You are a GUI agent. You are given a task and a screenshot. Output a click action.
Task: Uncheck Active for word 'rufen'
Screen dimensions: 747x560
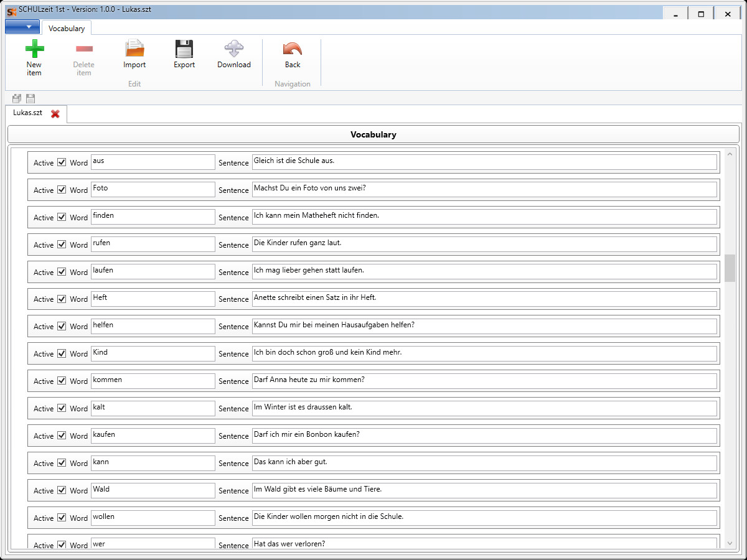[62, 245]
